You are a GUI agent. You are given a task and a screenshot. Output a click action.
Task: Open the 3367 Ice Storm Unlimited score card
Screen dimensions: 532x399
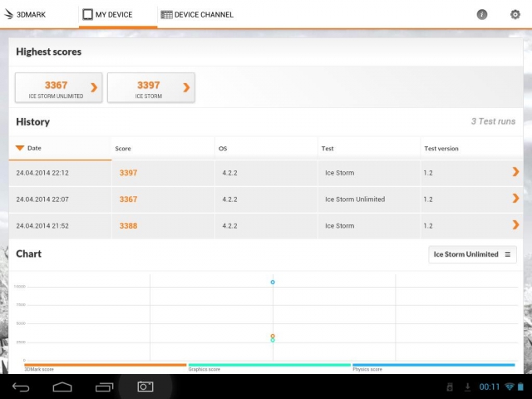(x=59, y=88)
